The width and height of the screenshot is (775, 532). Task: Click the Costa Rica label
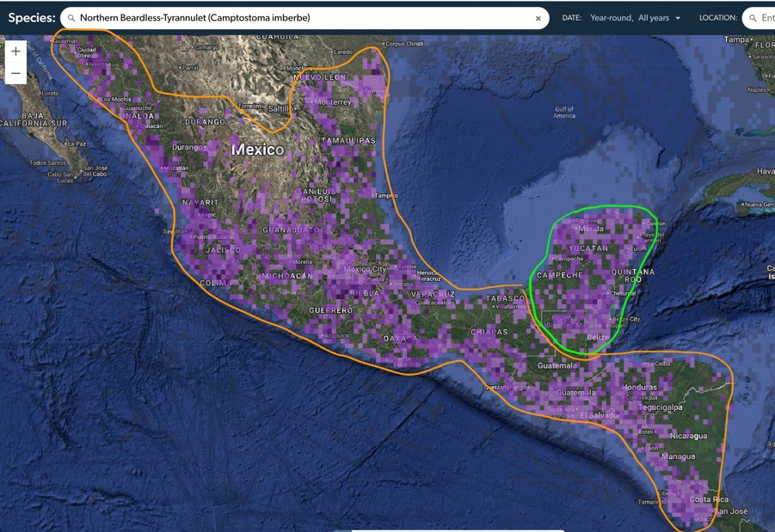pos(709,498)
